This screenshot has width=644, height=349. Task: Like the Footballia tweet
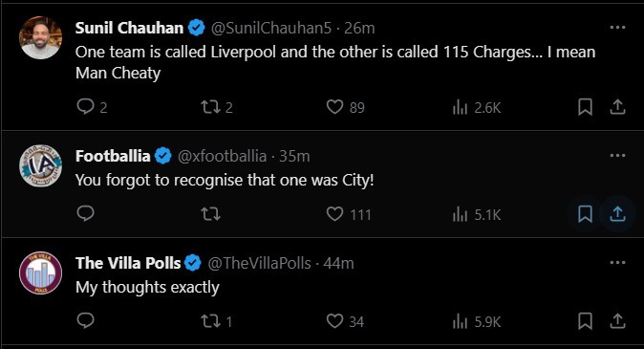tap(334, 214)
